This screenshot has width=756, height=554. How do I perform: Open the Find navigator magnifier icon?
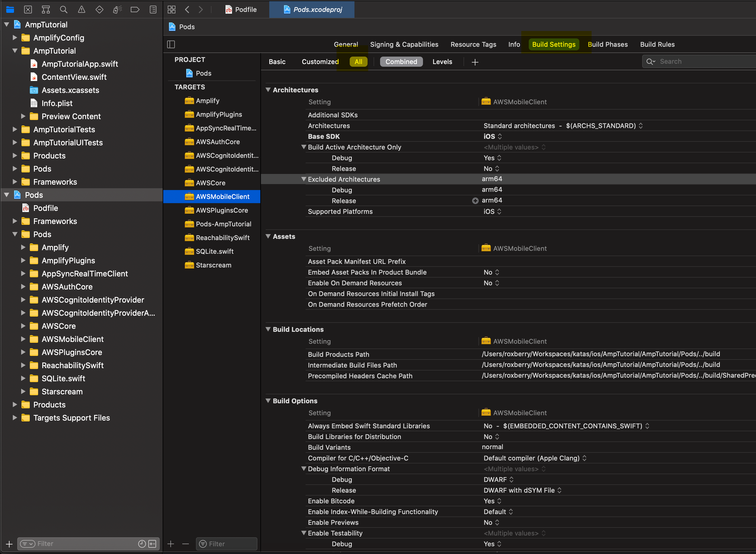click(x=64, y=10)
